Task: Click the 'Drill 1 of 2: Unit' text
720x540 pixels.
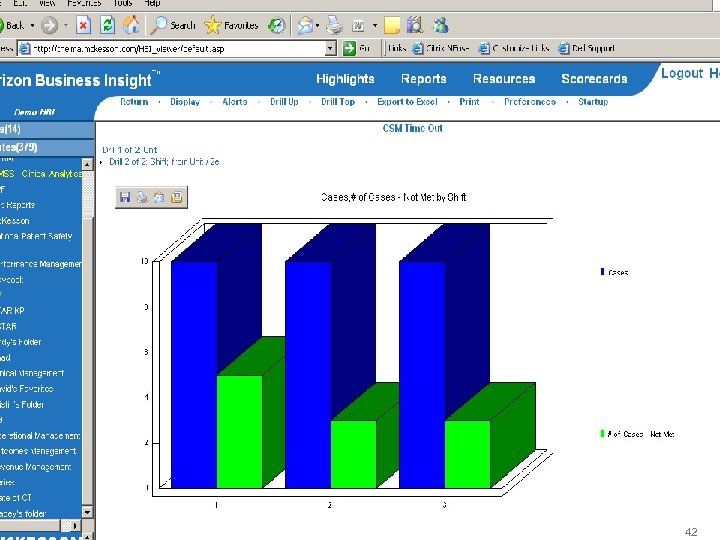Action: coord(129,150)
